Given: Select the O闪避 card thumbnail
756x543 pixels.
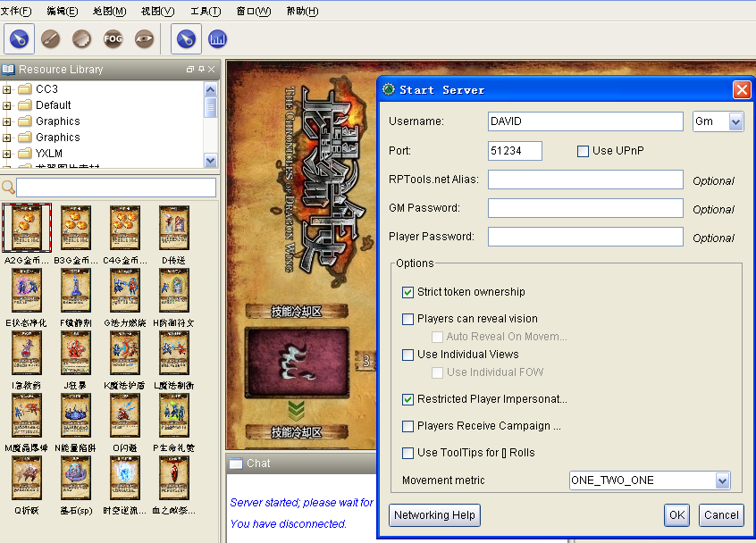Looking at the screenshot, I should pos(125,415).
